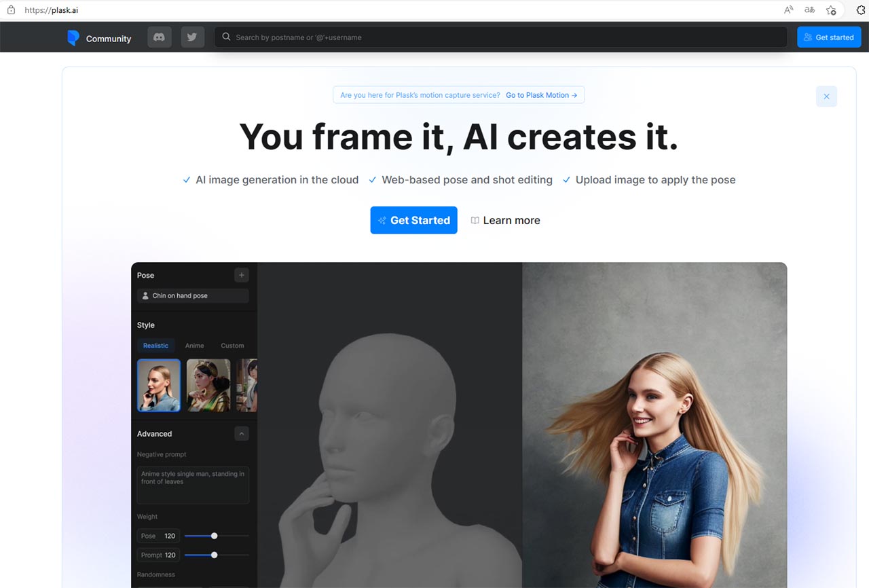
Task: Collapse the Advanced section chevron
Action: tap(241, 434)
